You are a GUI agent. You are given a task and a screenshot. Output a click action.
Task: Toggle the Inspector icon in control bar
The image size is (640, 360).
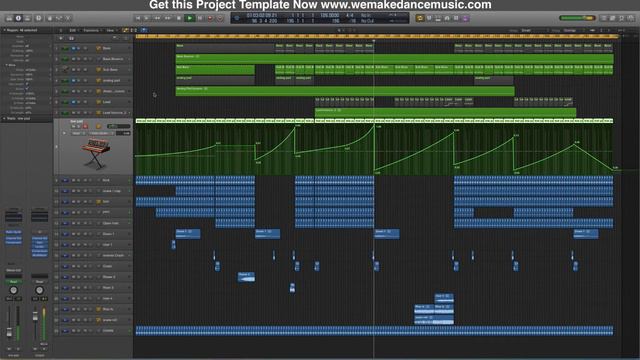coord(18,18)
